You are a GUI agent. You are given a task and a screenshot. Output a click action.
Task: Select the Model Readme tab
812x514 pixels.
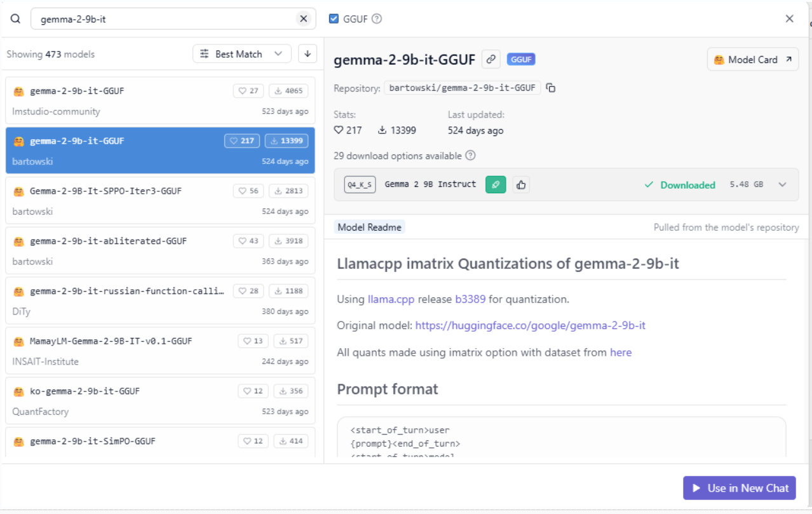pyautogui.click(x=369, y=227)
